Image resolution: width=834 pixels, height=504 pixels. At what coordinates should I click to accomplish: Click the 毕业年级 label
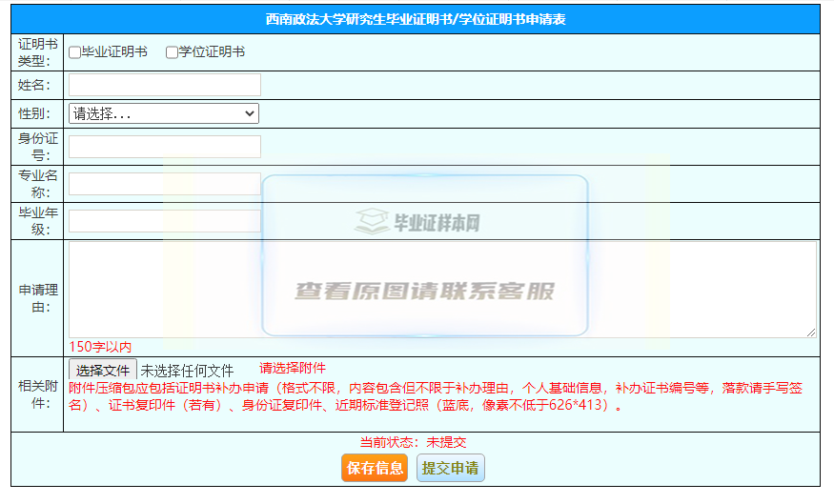pos(37,221)
